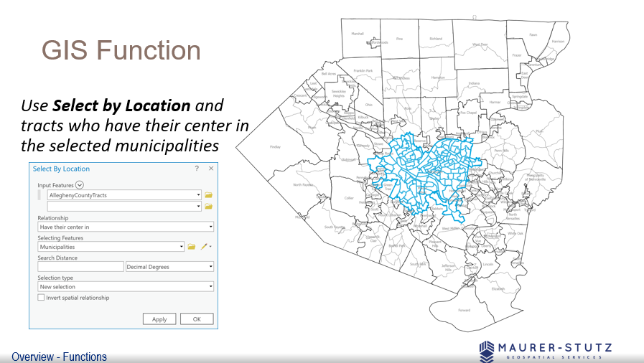Click the Penn Hills label on map
The width and height of the screenshot is (644, 363).
click(501, 151)
